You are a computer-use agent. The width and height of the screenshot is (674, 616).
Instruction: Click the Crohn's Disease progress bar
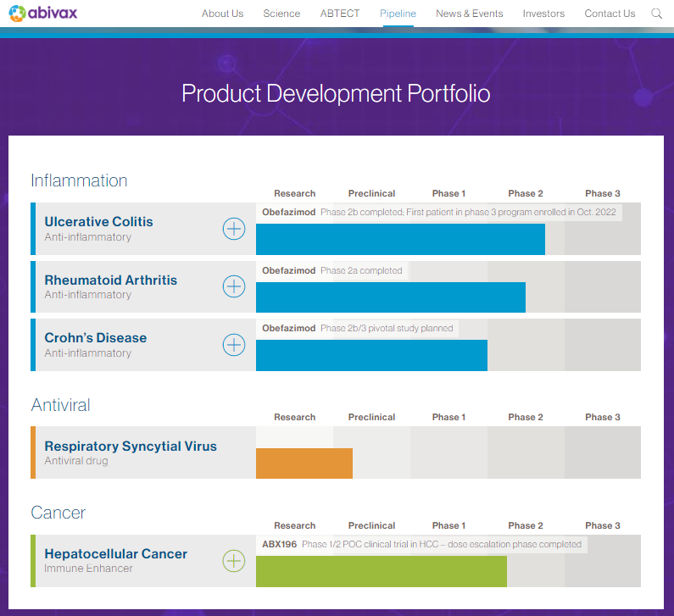click(372, 355)
